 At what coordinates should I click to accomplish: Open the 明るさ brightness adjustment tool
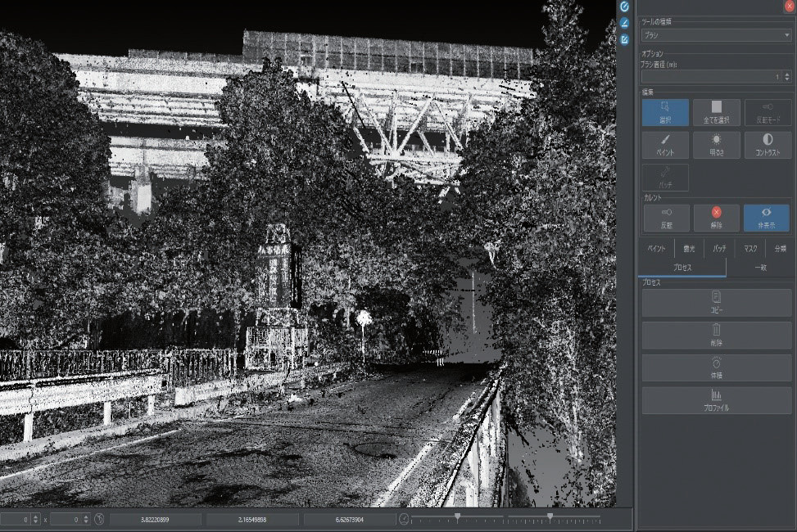716,146
